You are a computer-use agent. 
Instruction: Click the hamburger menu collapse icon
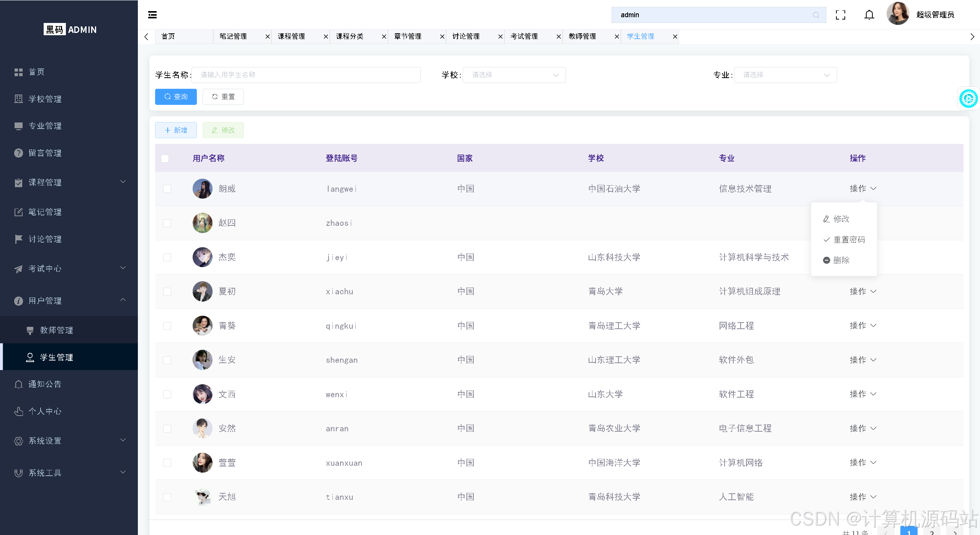point(152,15)
